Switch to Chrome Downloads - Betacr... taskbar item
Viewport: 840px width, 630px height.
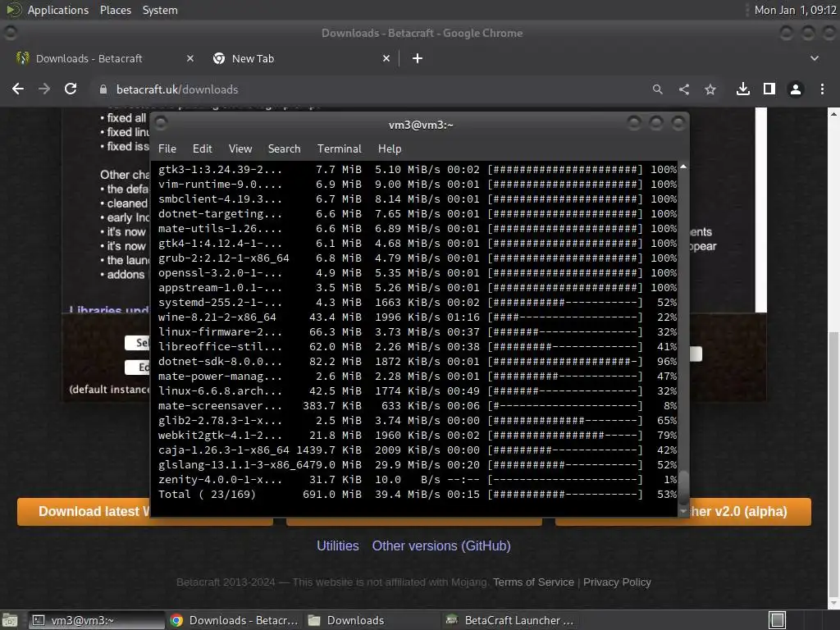pos(234,620)
